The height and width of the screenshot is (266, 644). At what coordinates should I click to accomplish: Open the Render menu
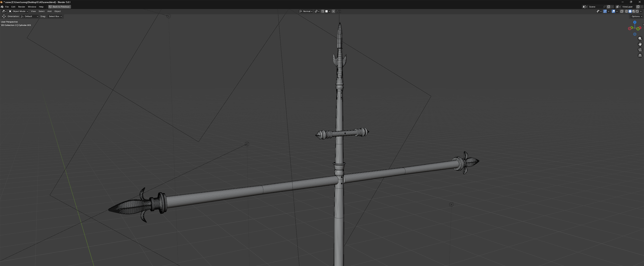(22, 7)
